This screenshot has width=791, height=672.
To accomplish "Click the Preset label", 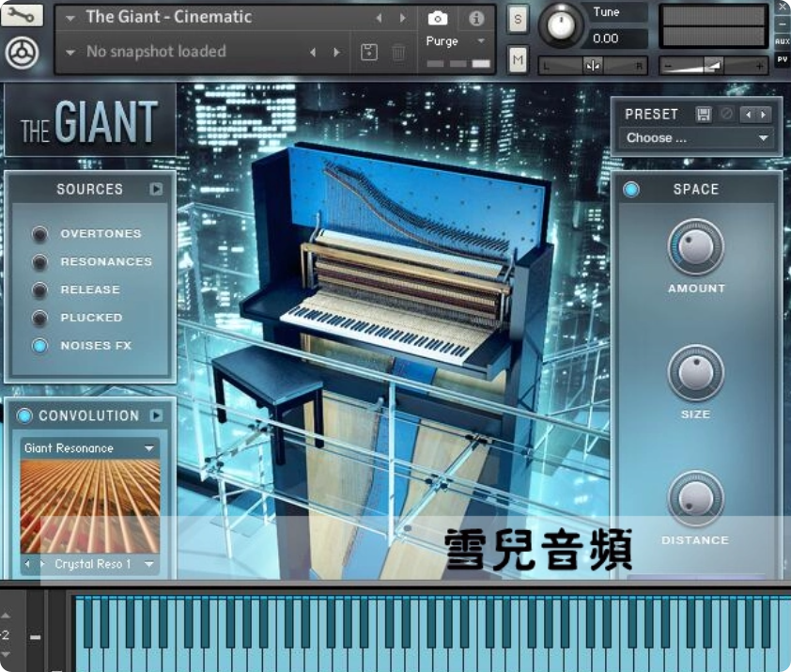I will (x=651, y=115).
